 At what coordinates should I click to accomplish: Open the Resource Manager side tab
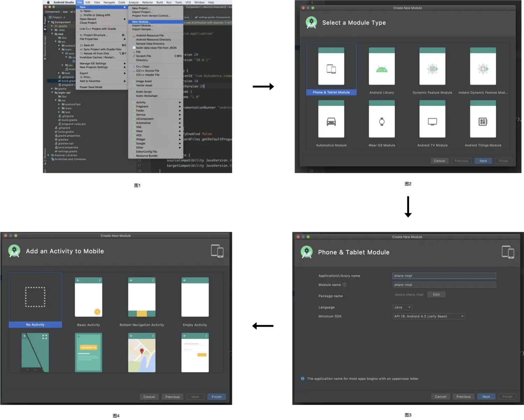click(x=45, y=47)
